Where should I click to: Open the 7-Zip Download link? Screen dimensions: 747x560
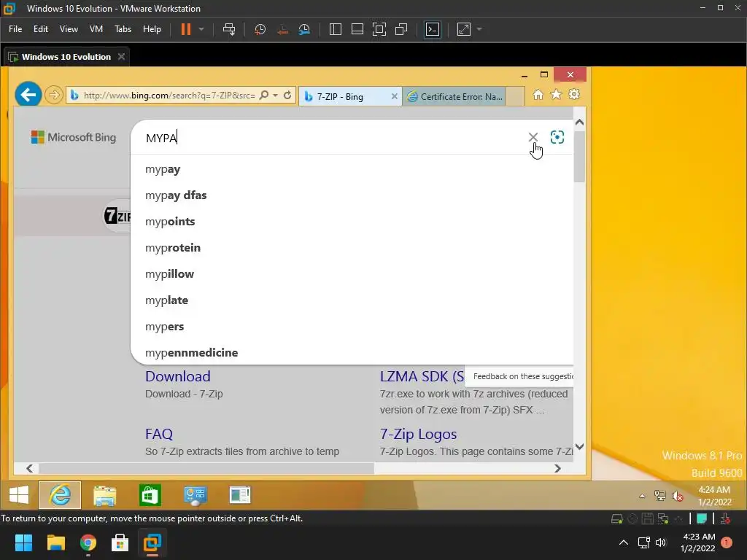(x=178, y=377)
